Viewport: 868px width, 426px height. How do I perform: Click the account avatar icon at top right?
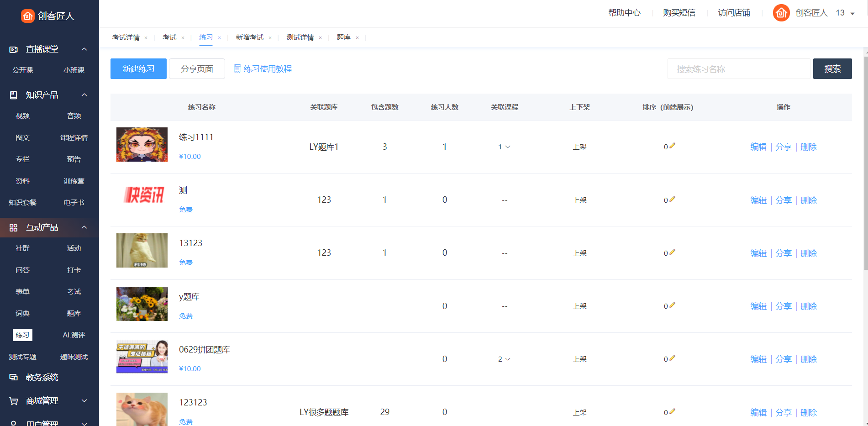(781, 13)
